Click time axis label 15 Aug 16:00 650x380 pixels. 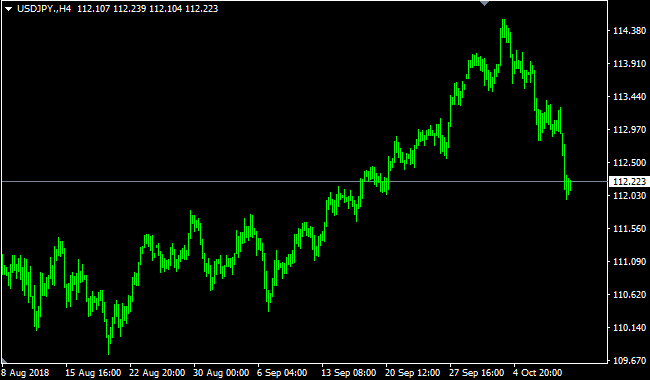[x=93, y=373]
